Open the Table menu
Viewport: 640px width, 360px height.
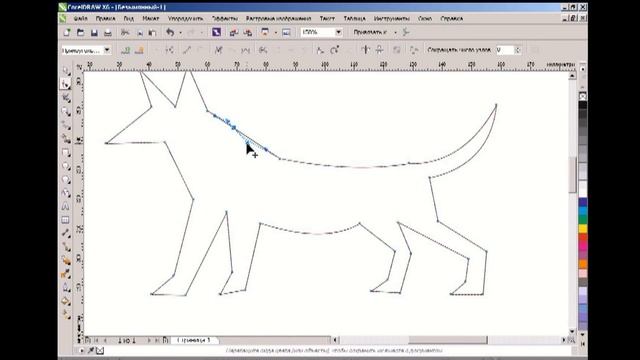click(x=354, y=18)
